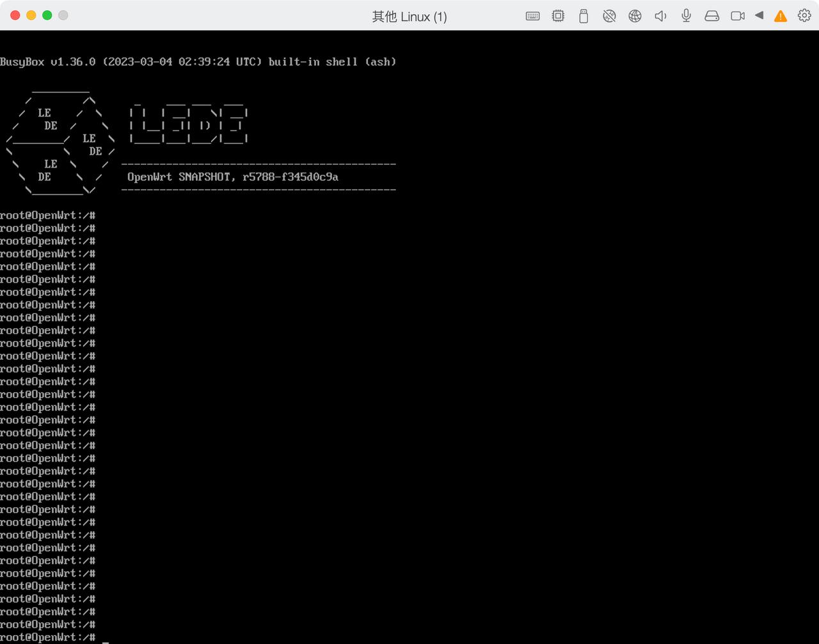The image size is (819, 644).
Task: Click the globe network icon without the slash
Action: (635, 16)
